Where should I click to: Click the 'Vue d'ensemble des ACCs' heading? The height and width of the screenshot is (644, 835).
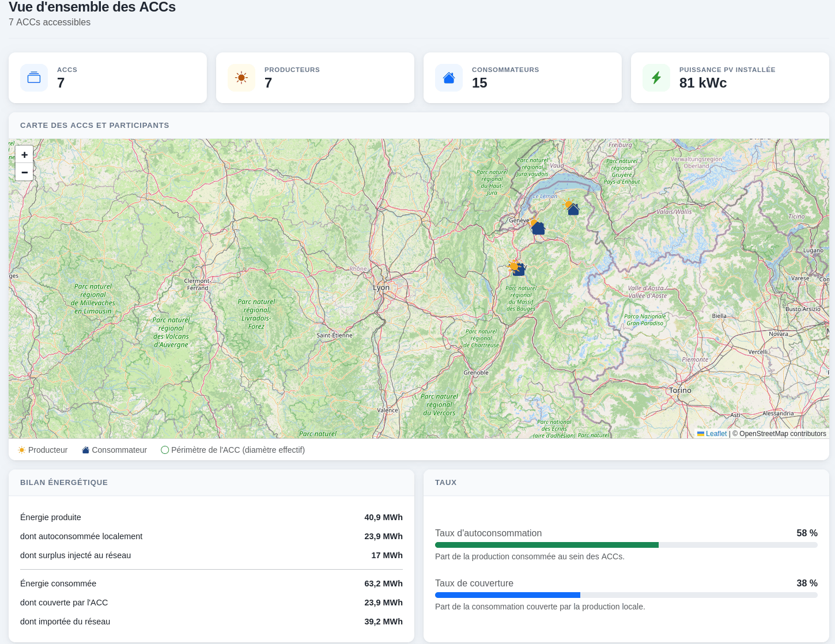click(x=92, y=7)
